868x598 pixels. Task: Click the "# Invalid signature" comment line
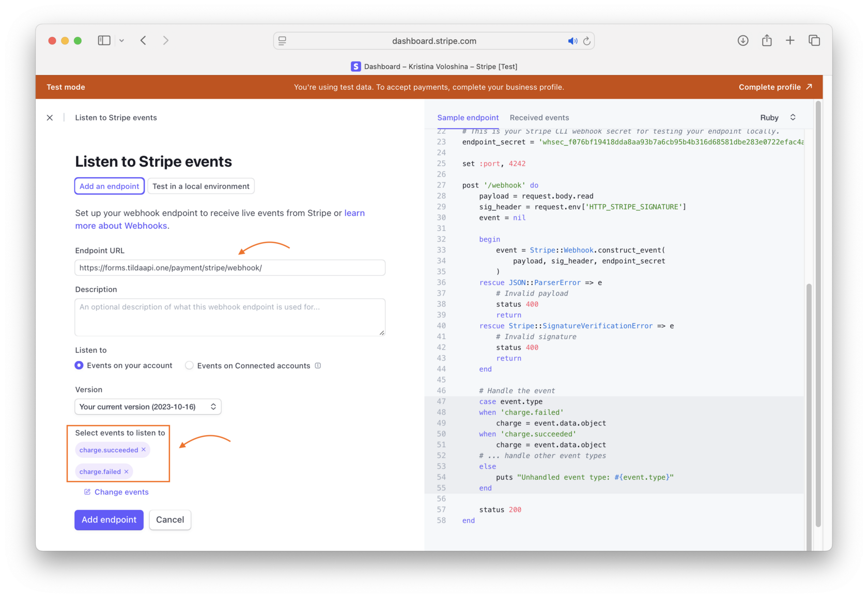[536, 337]
